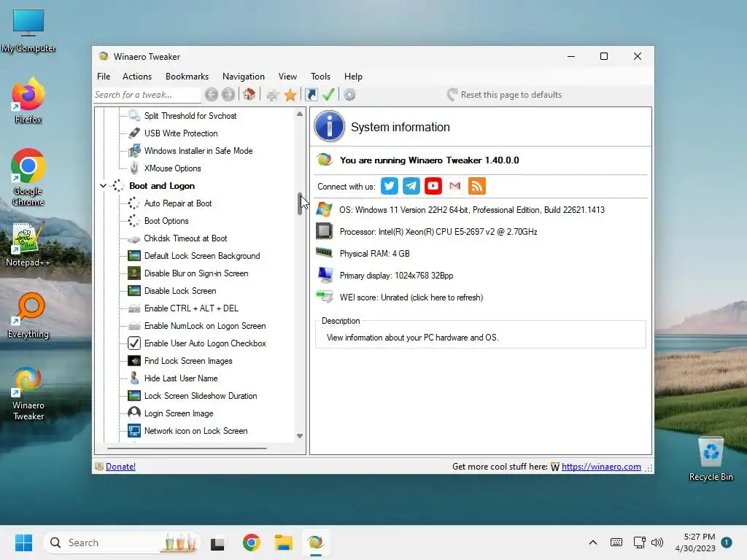This screenshot has height=560, width=747.
Task: Open File Explorer from the taskbar
Action: point(284,542)
